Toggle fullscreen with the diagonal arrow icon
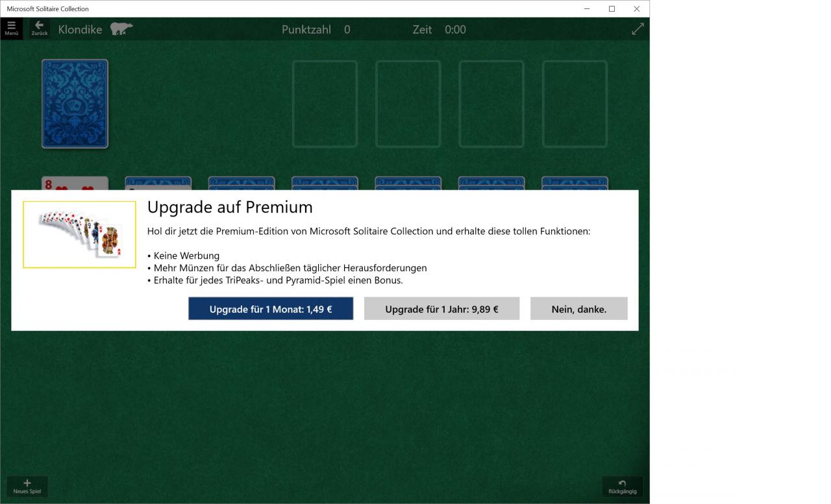This screenshot has width=831, height=504. click(638, 29)
